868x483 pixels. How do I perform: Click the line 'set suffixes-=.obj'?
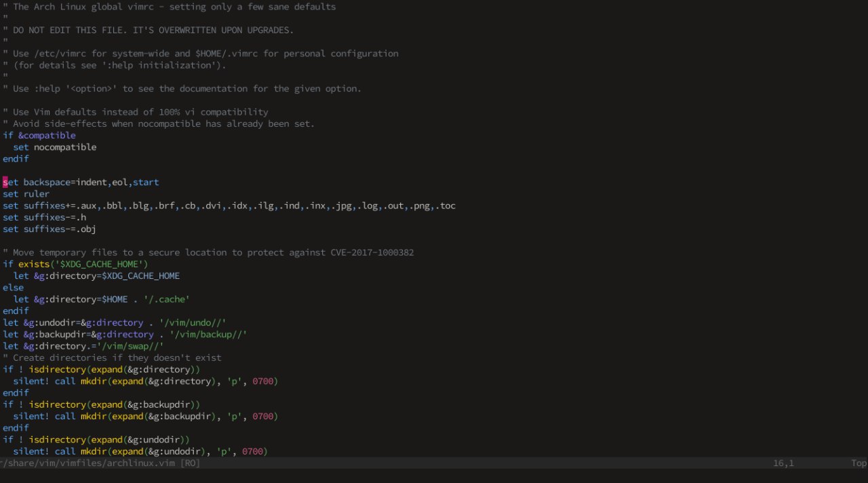pyautogui.click(x=50, y=229)
